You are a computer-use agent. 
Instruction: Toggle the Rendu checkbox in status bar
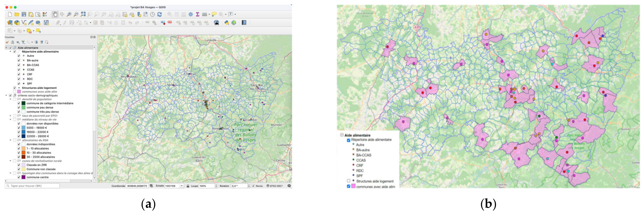coord(253,186)
